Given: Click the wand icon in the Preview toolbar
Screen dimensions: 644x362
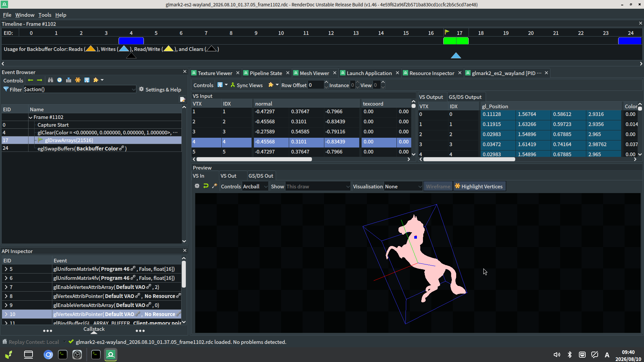Looking at the screenshot, I should point(215,186).
